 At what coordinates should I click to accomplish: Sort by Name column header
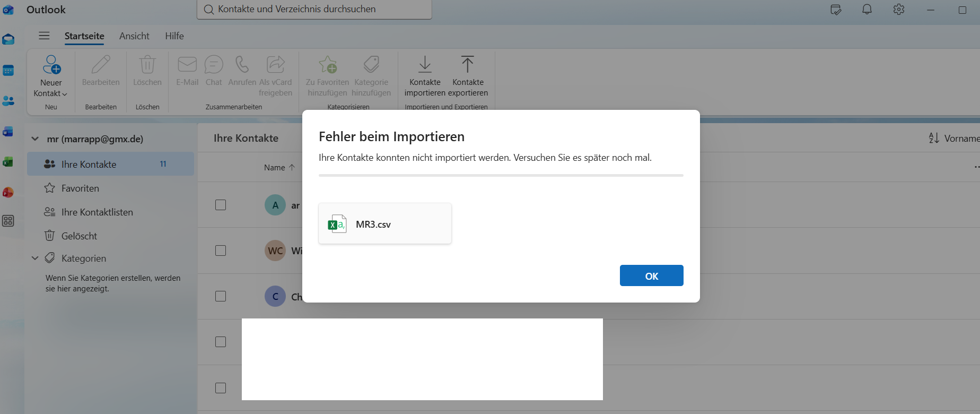pos(279,167)
